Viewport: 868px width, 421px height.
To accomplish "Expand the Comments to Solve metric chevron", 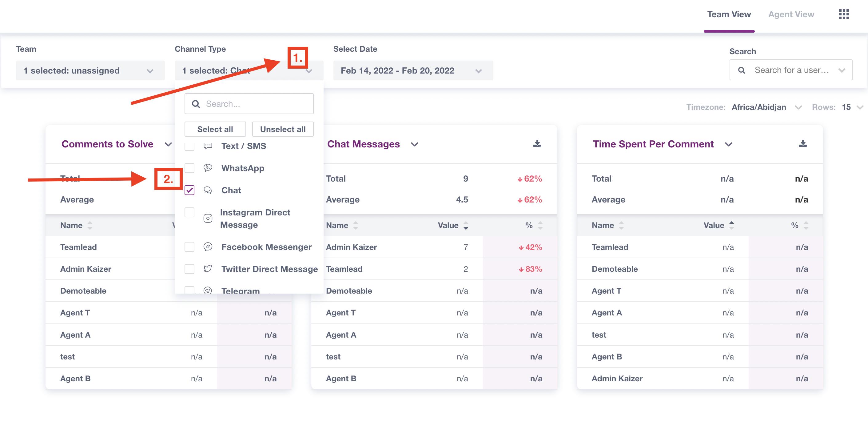I will click(168, 144).
